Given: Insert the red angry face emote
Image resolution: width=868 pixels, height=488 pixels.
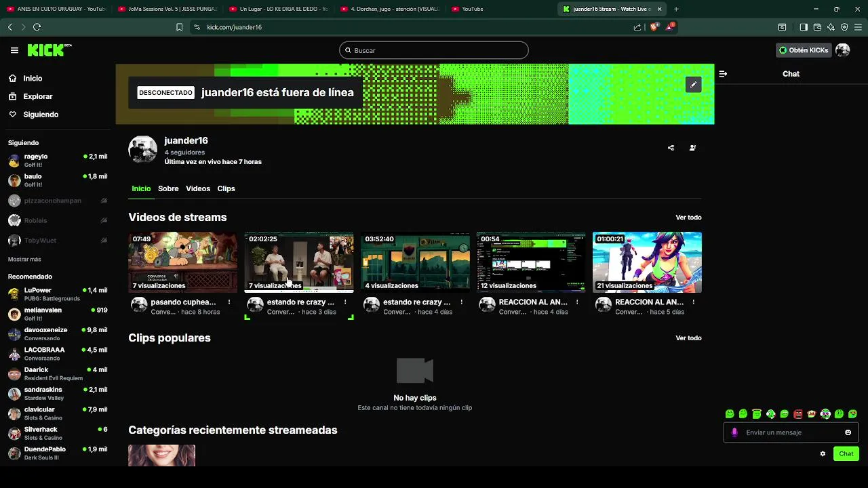Looking at the screenshot, I should (x=798, y=414).
